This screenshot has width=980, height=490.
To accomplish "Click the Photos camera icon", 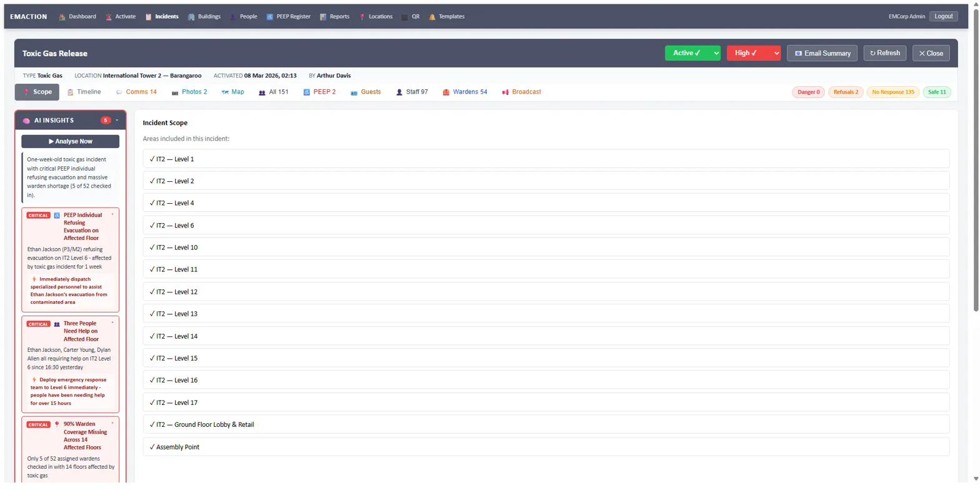I will (x=175, y=92).
